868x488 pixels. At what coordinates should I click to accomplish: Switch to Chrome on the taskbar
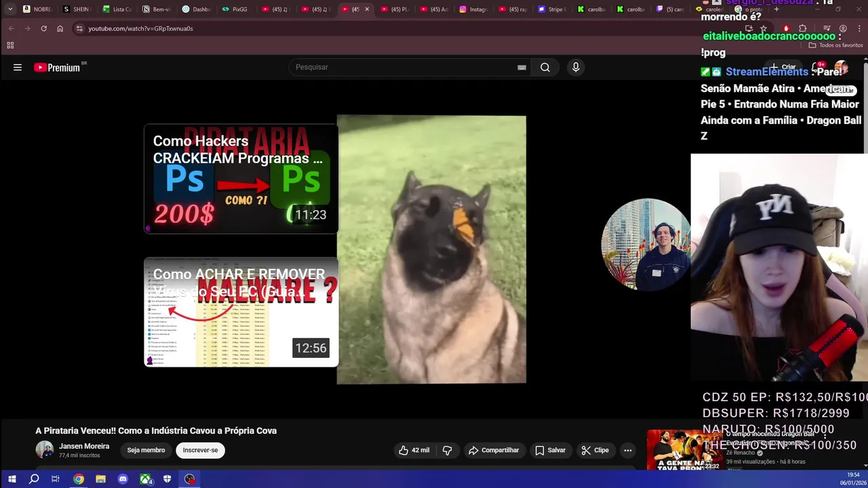[79, 479]
